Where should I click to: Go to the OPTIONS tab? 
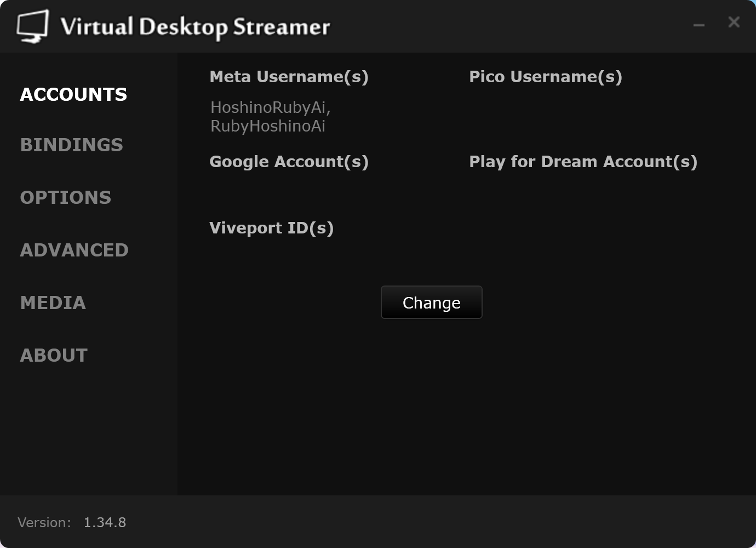pos(66,197)
